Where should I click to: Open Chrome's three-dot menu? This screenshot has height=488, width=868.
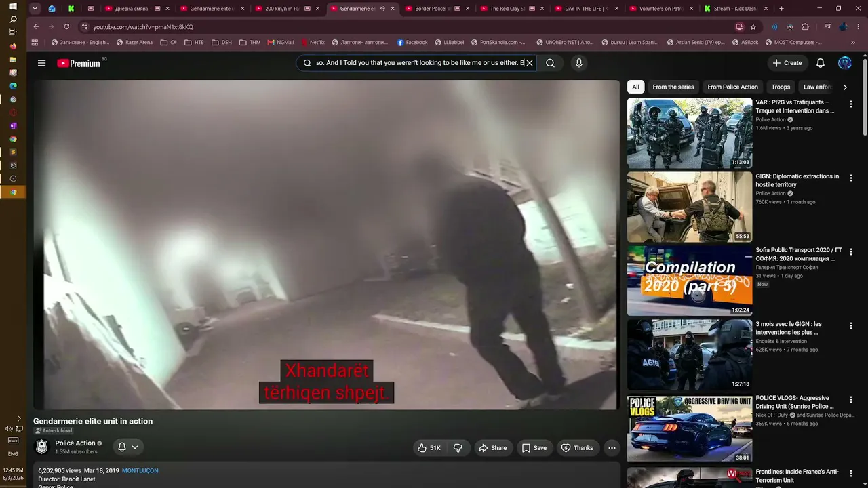click(x=858, y=27)
